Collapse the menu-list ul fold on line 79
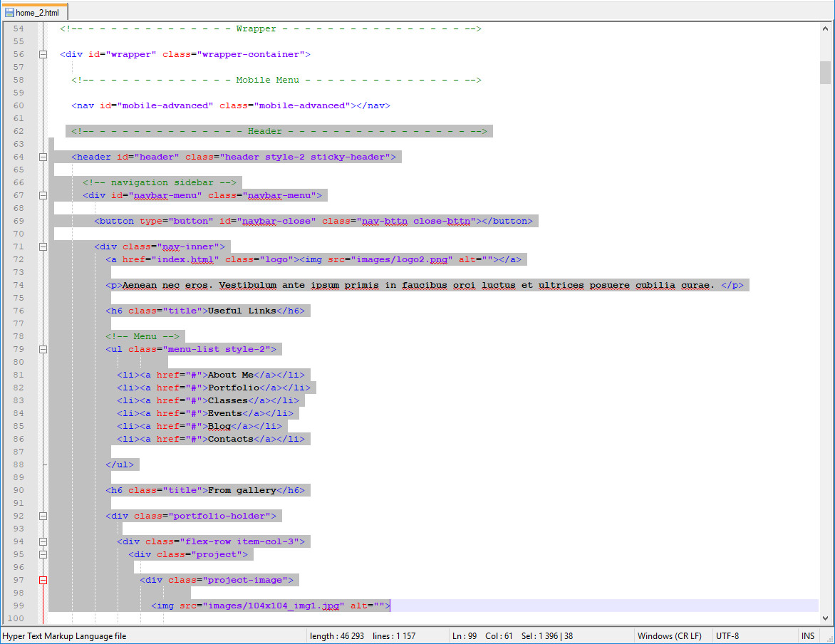The width and height of the screenshot is (835, 644). [43, 349]
